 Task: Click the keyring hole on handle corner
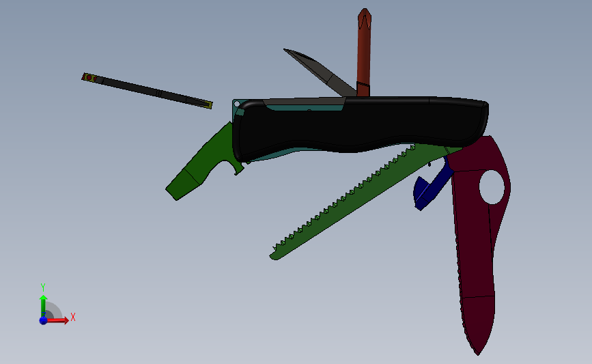point(237,104)
